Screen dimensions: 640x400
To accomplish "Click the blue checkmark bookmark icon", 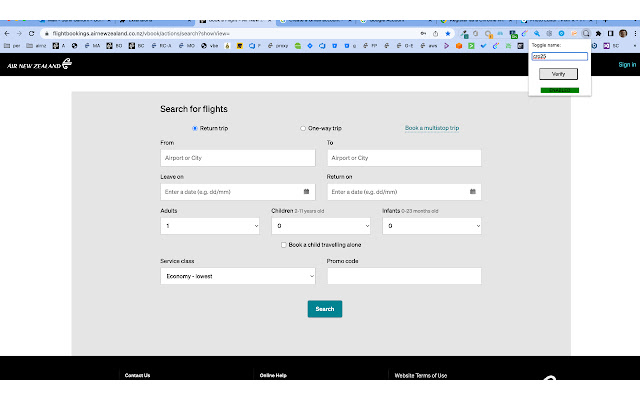I will pyautogui.click(x=483, y=46).
